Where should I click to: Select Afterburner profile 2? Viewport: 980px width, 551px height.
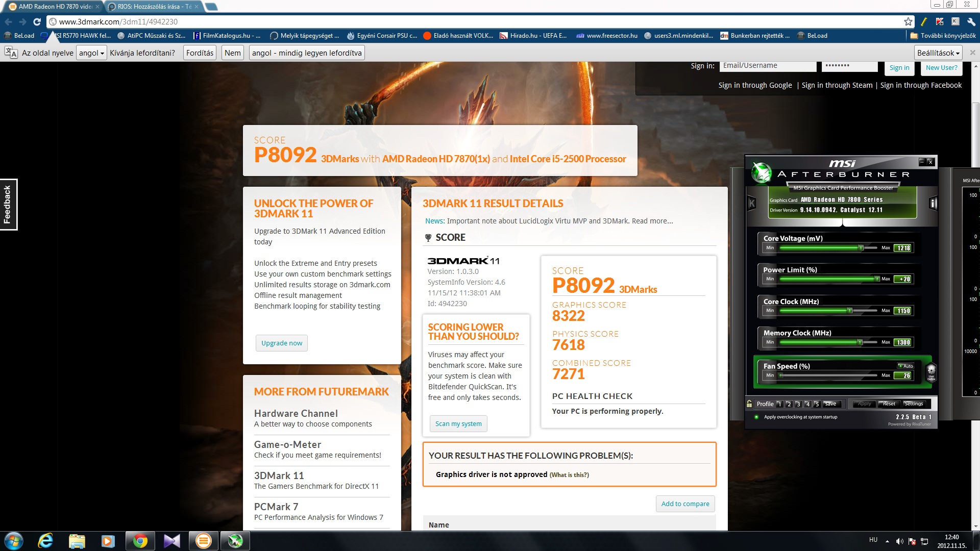pos(789,404)
